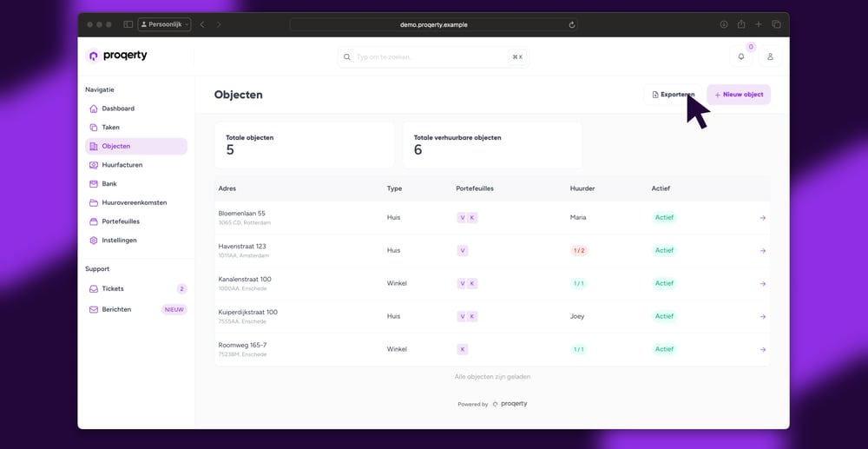Open Taken in the sidebar

[x=136, y=128]
